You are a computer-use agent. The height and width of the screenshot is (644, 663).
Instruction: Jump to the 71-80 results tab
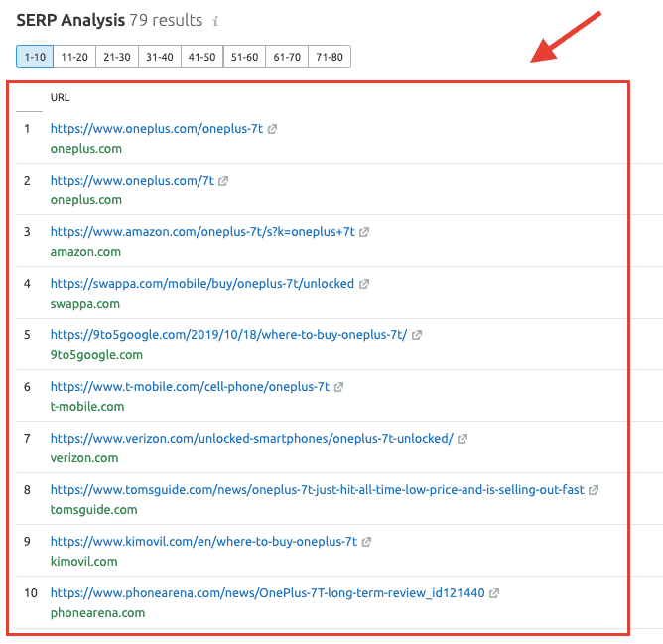pyautogui.click(x=329, y=57)
